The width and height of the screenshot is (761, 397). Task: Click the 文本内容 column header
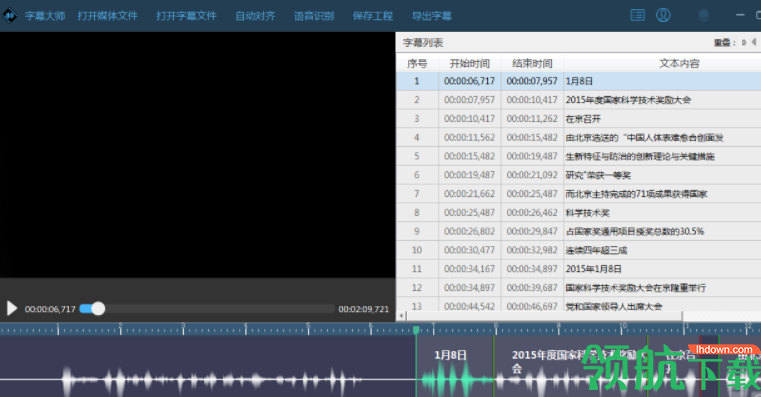pyautogui.click(x=679, y=64)
